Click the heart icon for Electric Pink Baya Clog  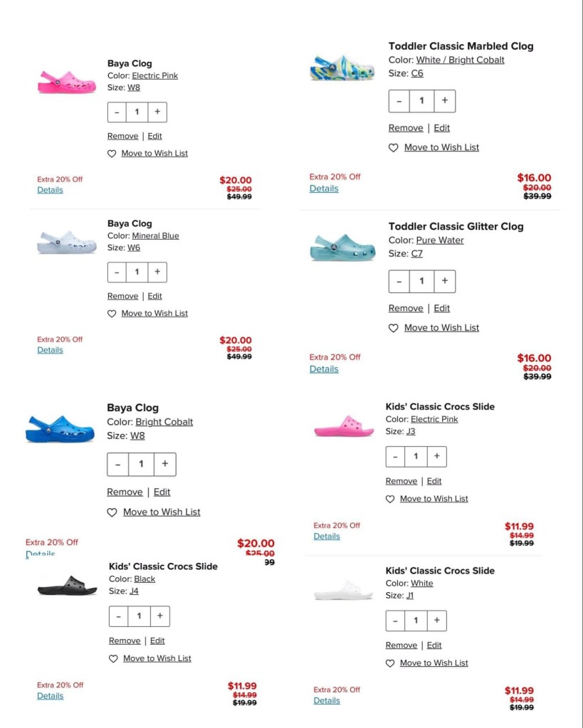click(112, 154)
